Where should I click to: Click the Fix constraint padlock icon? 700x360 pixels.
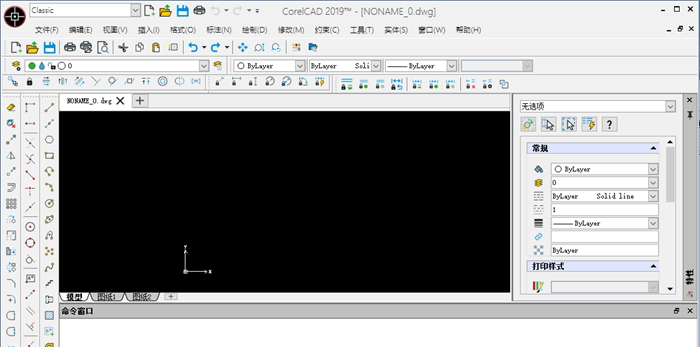pyautogui.click(x=29, y=82)
